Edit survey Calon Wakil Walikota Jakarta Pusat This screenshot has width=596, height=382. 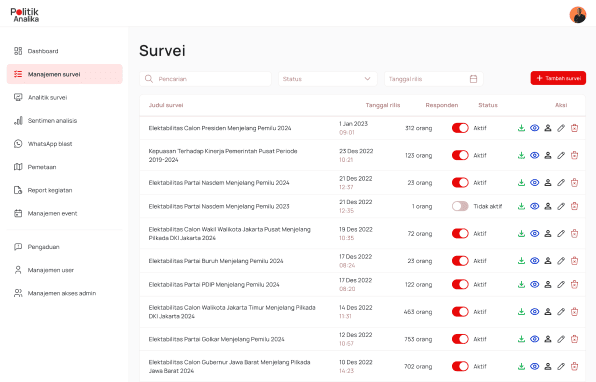(561, 234)
